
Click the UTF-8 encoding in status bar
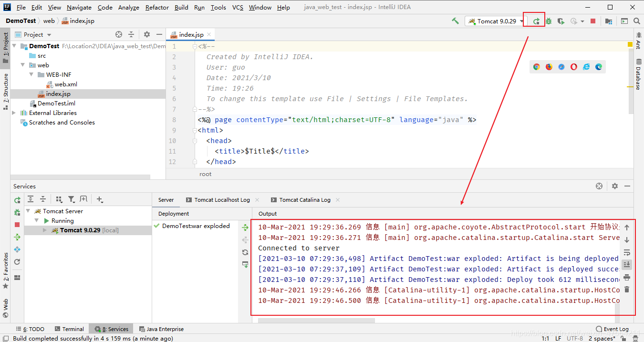coord(574,338)
